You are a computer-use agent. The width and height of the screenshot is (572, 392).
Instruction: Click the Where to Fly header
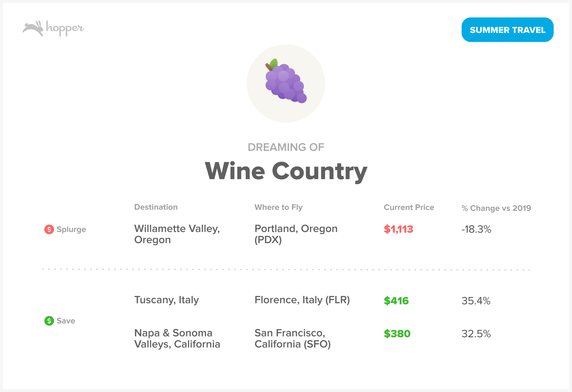278,207
